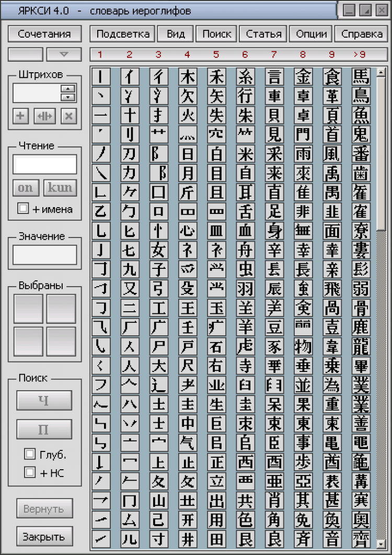
Task: Select the 鹿 deer radical
Action: tap(361, 327)
